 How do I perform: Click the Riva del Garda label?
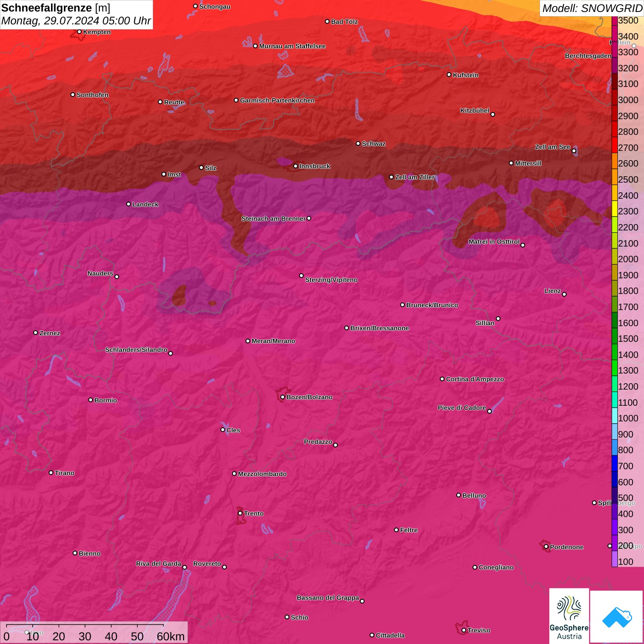tap(159, 563)
